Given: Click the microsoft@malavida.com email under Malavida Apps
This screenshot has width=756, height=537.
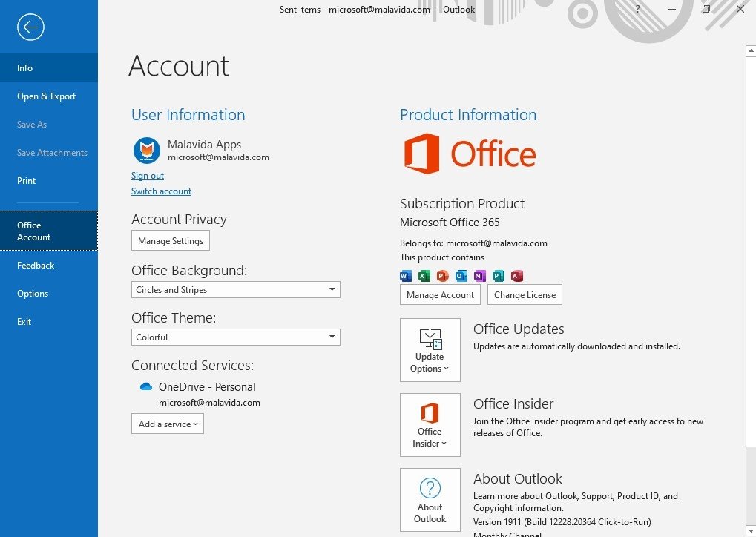Looking at the screenshot, I should coord(218,157).
